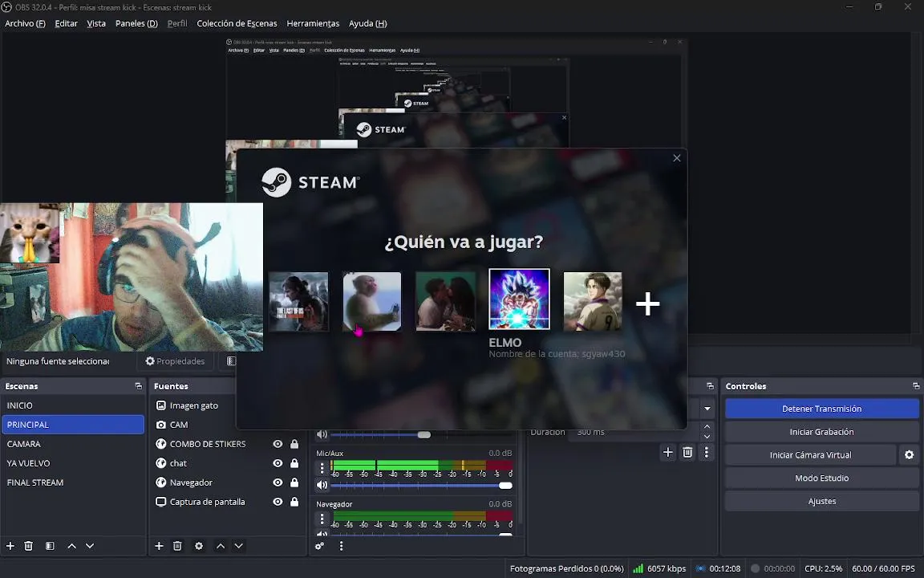Select INICIO scene
The image size is (924, 578).
[x=73, y=405]
